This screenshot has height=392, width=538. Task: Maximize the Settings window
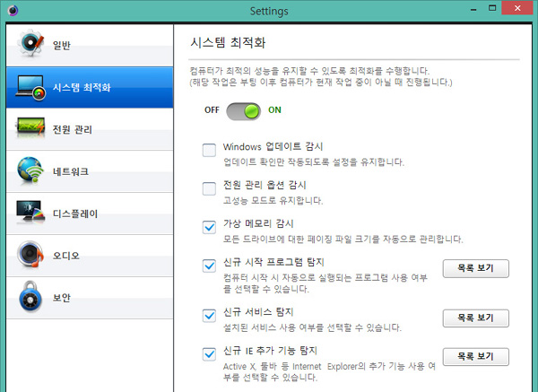(492, 8)
